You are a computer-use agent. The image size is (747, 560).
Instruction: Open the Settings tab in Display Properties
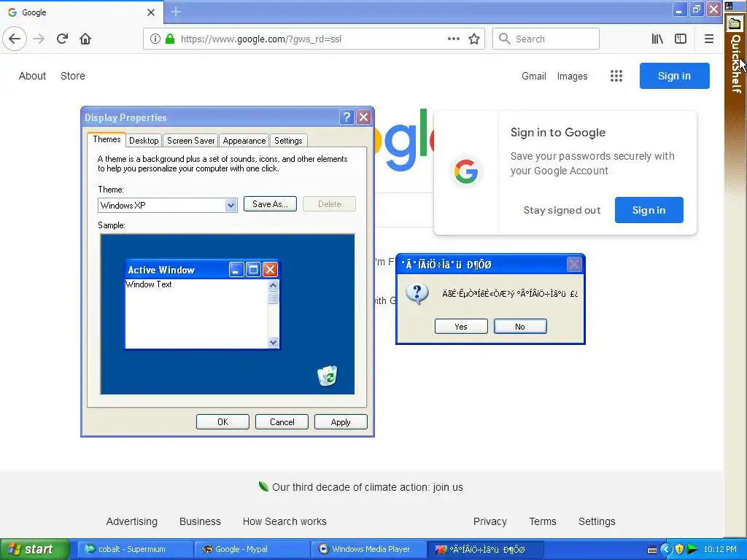pos(288,141)
